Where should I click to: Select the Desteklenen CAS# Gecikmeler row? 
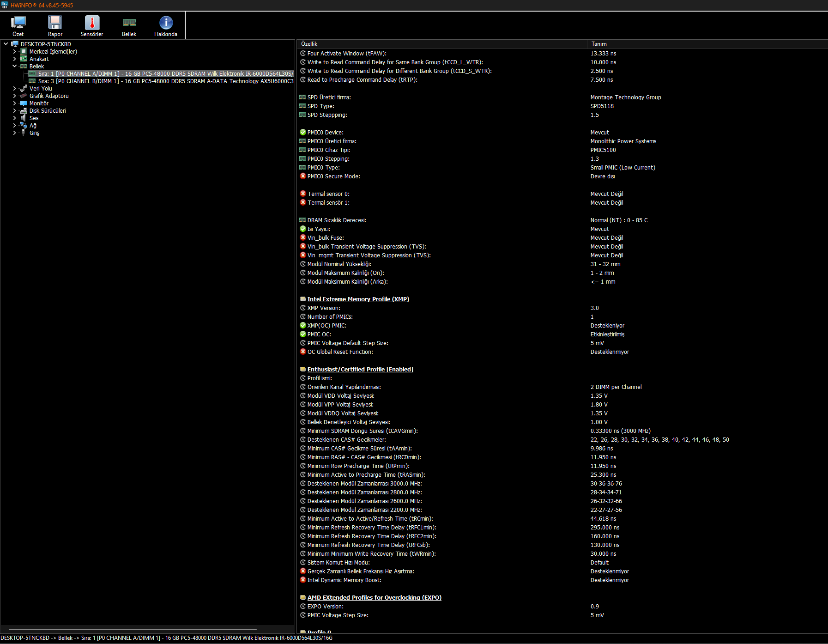point(562,439)
